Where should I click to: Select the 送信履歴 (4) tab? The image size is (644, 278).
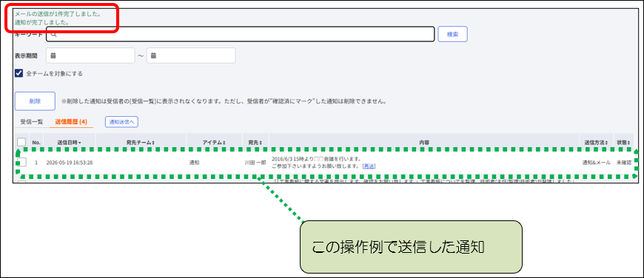(71, 122)
